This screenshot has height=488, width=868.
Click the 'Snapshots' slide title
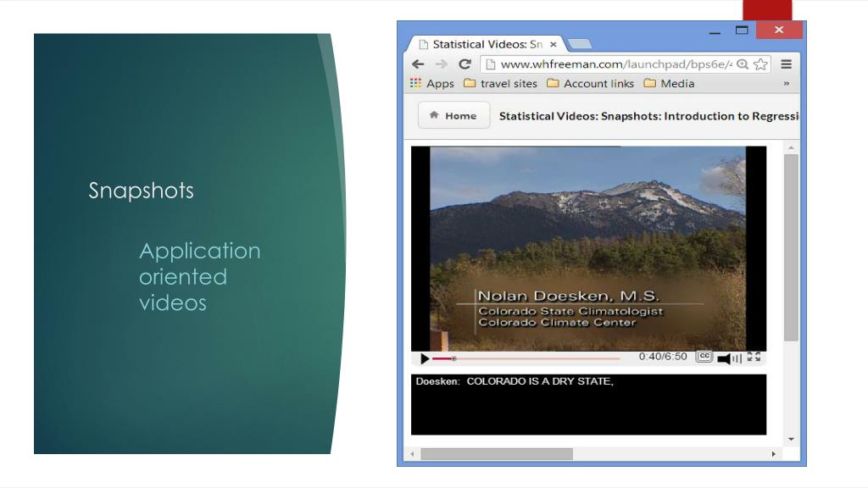coord(142,191)
